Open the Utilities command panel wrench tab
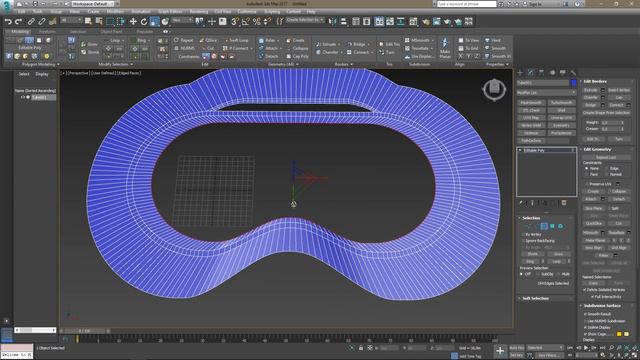 click(x=573, y=73)
